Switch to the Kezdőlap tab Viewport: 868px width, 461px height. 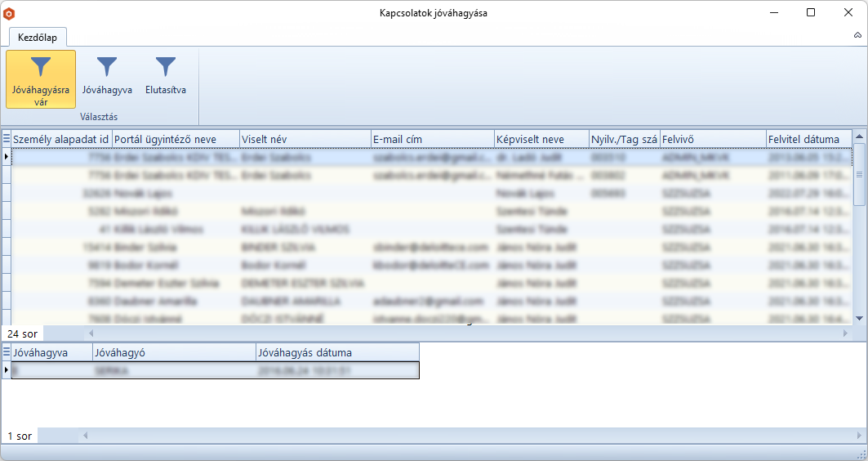(x=38, y=37)
